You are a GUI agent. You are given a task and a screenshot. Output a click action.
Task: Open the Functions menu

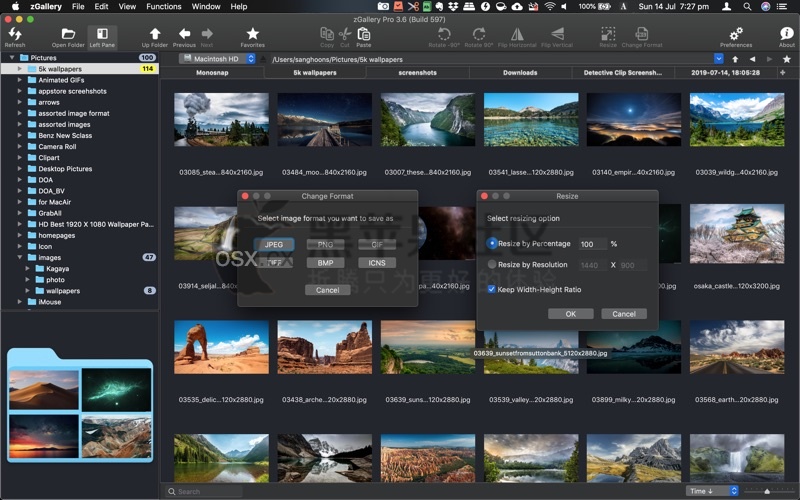(164, 7)
